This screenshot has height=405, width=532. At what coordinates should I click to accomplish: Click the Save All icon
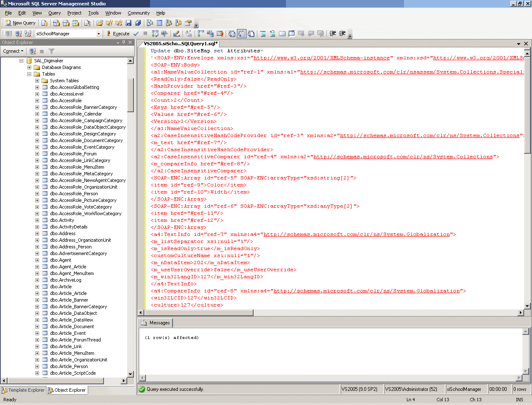pos(138,23)
